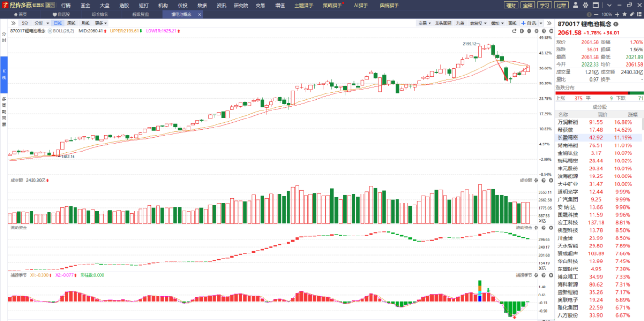
Task: Expand the 更多 periods dropdown
Action: [x=100, y=23]
